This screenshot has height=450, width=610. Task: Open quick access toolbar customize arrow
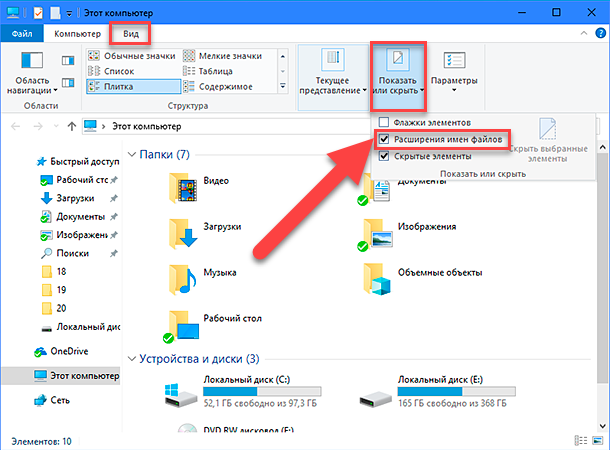pos(69,14)
